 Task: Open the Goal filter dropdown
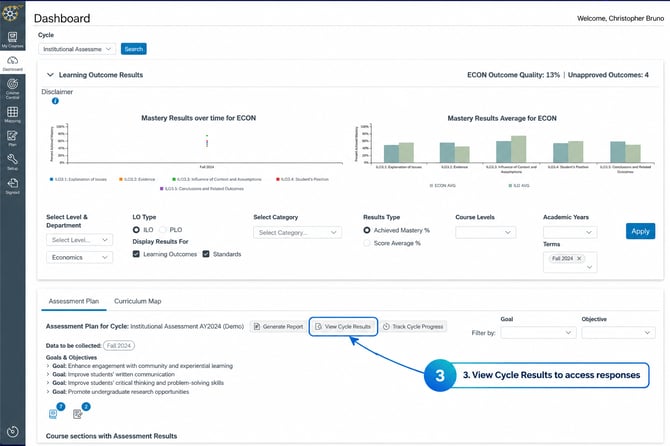[x=538, y=333]
